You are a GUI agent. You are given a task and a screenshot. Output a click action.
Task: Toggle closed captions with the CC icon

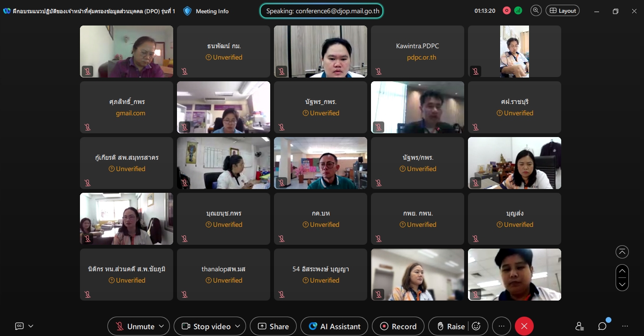(19, 326)
